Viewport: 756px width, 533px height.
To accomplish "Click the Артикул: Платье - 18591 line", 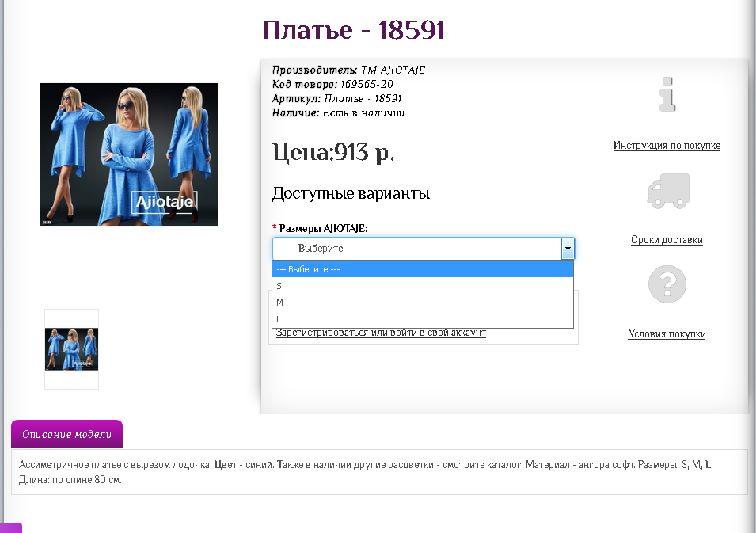I will click(336, 99).
